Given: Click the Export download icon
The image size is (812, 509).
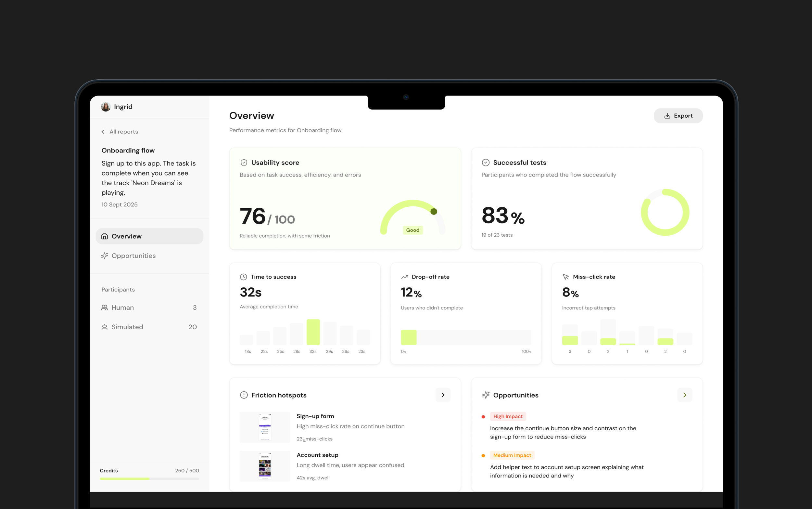Looking at the screenshot, I should click(667, 116).
